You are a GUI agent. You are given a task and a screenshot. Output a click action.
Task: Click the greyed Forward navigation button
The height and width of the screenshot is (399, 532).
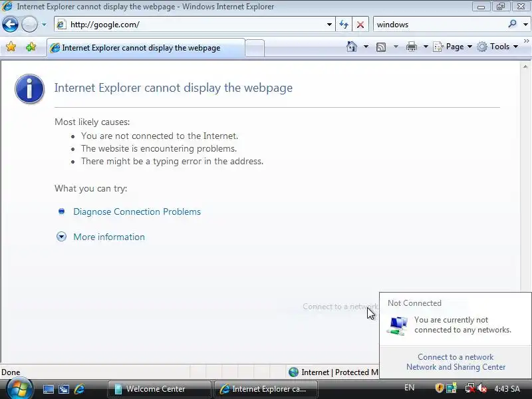pos(29,25)
